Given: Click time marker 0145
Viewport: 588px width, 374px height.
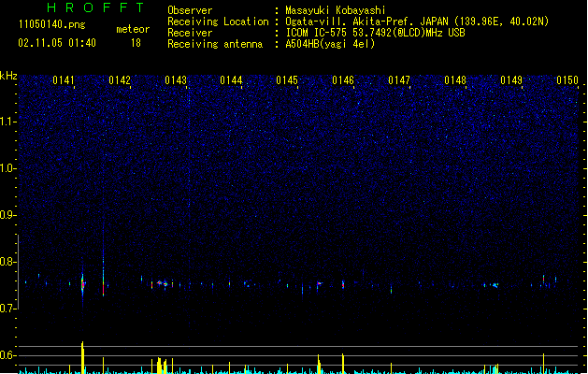Looking at the screenshot, I should (287, 80).
